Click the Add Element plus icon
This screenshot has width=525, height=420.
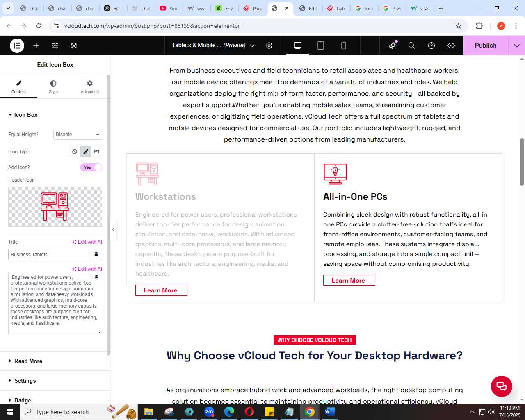tap(36, 46)
